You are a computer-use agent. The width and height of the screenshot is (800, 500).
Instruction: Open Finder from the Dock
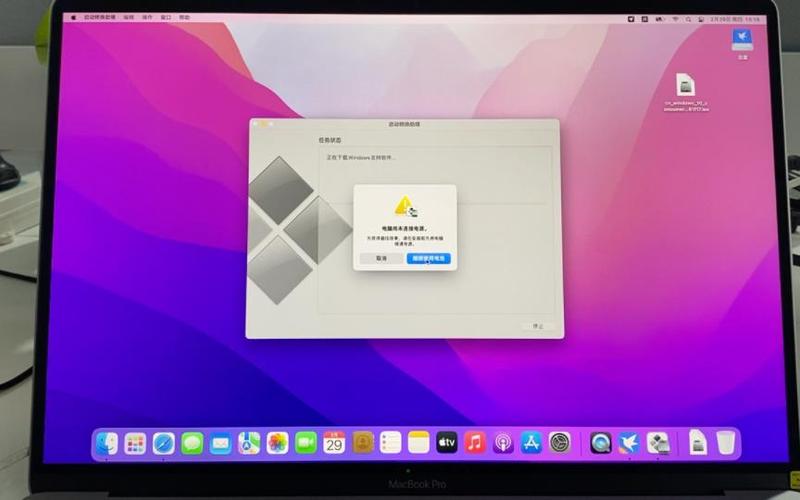pos(107,443)
